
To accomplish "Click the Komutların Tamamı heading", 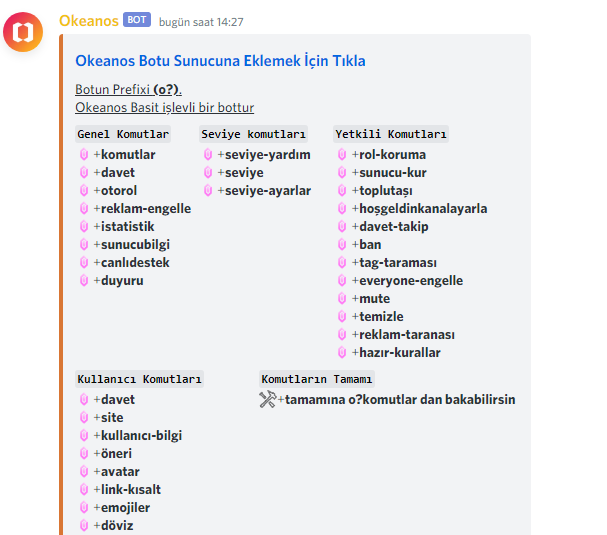I will coord(317,379).
